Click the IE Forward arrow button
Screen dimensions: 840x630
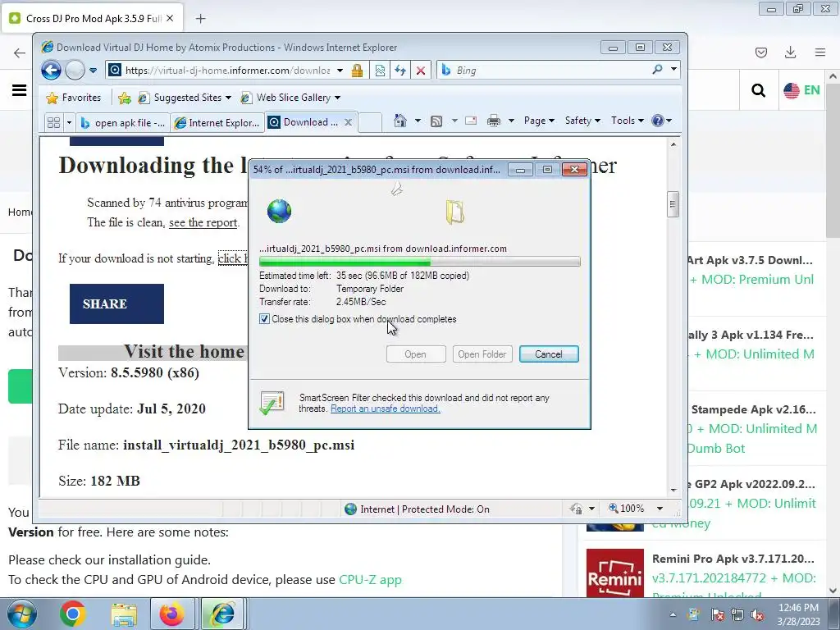click(x=75, y=71)
